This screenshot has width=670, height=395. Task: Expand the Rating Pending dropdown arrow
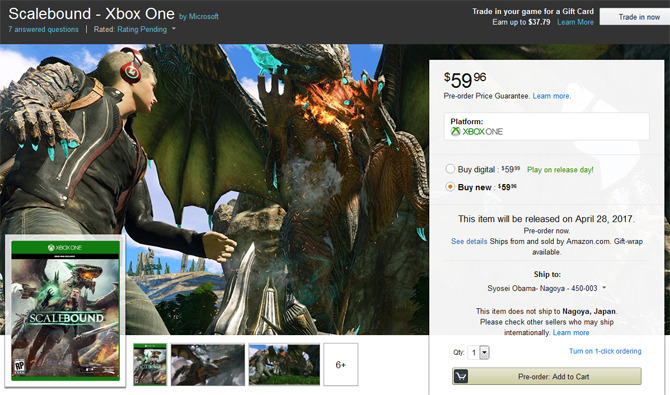174,29
